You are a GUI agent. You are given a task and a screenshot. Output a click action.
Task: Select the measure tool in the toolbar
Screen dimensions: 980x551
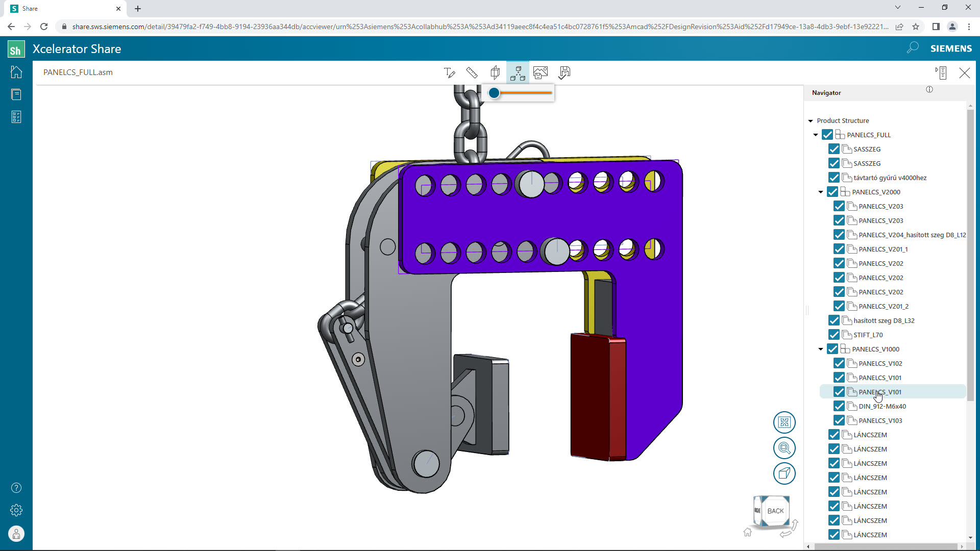point(472,73)
